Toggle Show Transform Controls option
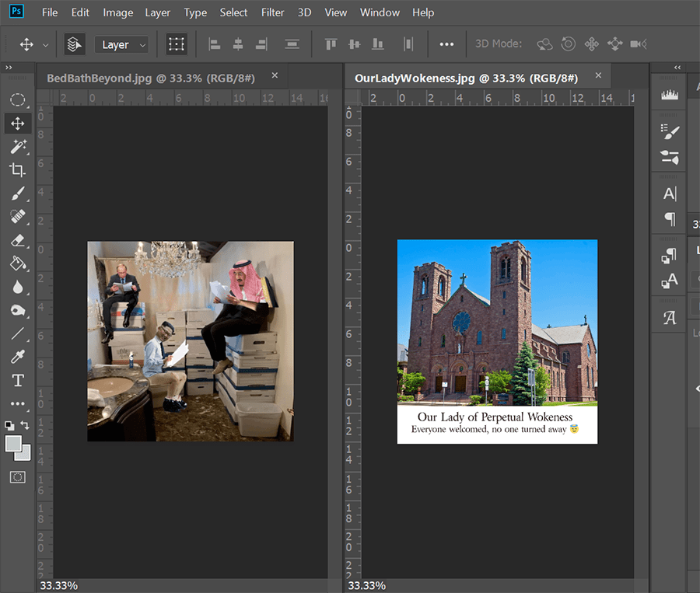 (x=177, y=44)
